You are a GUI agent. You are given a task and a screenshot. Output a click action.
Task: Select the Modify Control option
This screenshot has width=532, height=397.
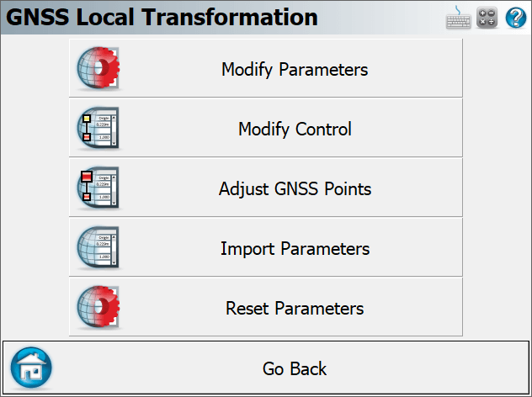(x=266, y=128)
